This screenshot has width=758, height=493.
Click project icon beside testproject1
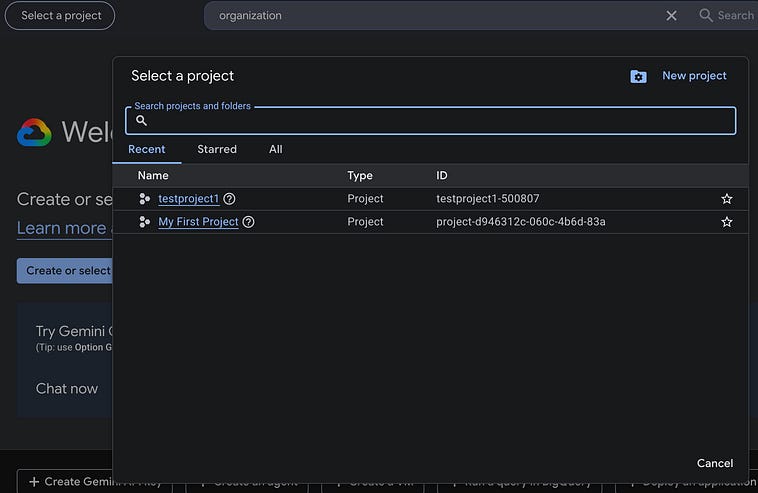[144, 199]
